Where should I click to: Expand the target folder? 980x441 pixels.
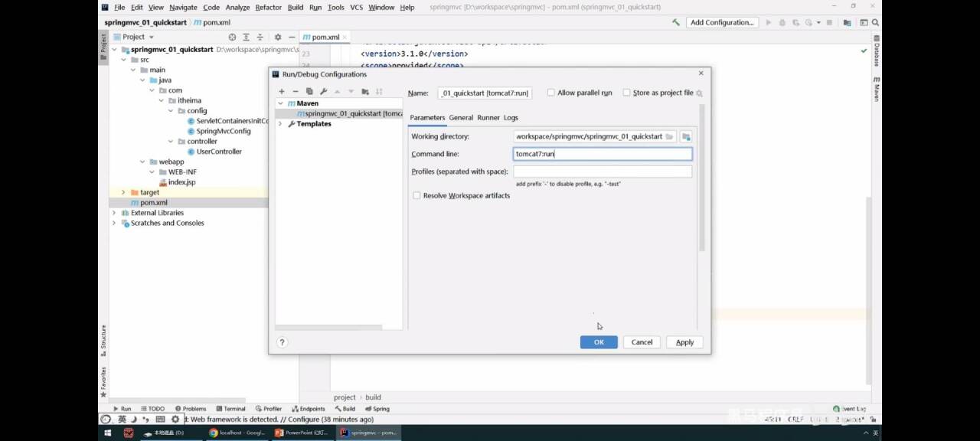123,192
